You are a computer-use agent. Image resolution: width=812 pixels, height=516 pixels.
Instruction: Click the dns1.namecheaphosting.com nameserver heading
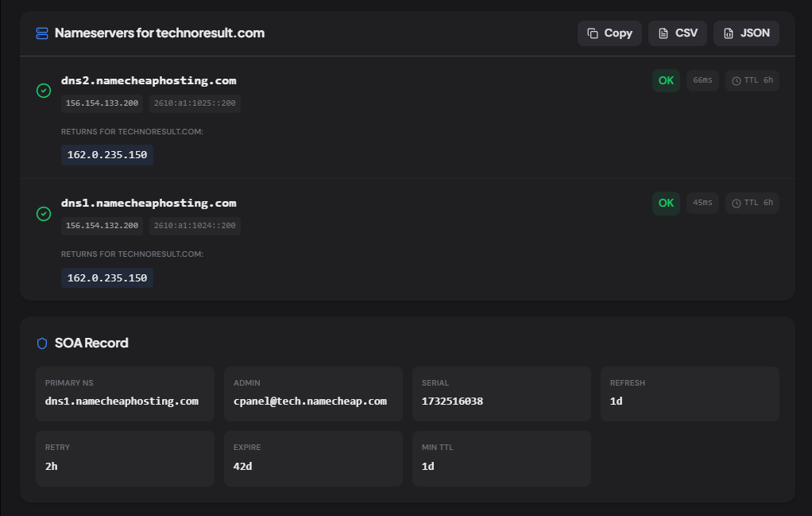click(x=149, y=203)
